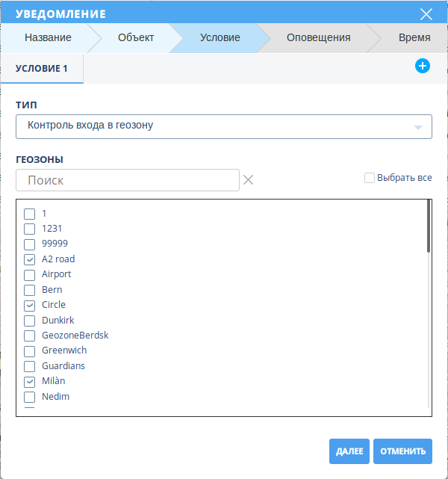Open the condition type dropdown
This screenshot has width=448, height=479.
click(x=223, y=126)
